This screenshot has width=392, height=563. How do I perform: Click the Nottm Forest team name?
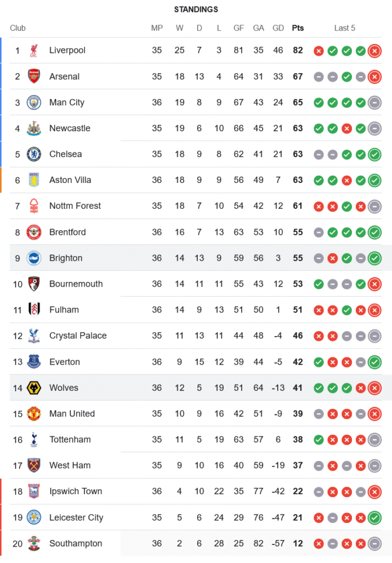pos(75,205)
